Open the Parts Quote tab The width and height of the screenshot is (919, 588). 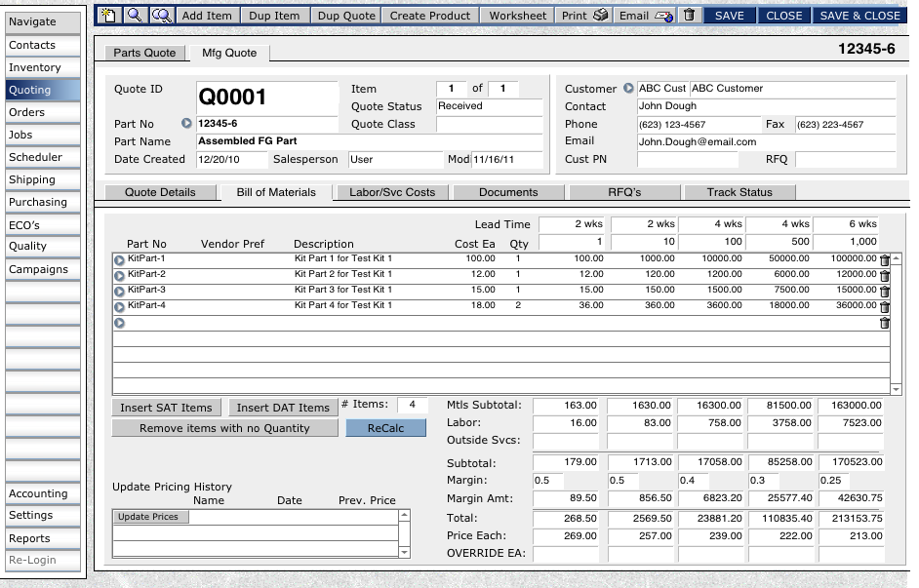pos(145,53)
